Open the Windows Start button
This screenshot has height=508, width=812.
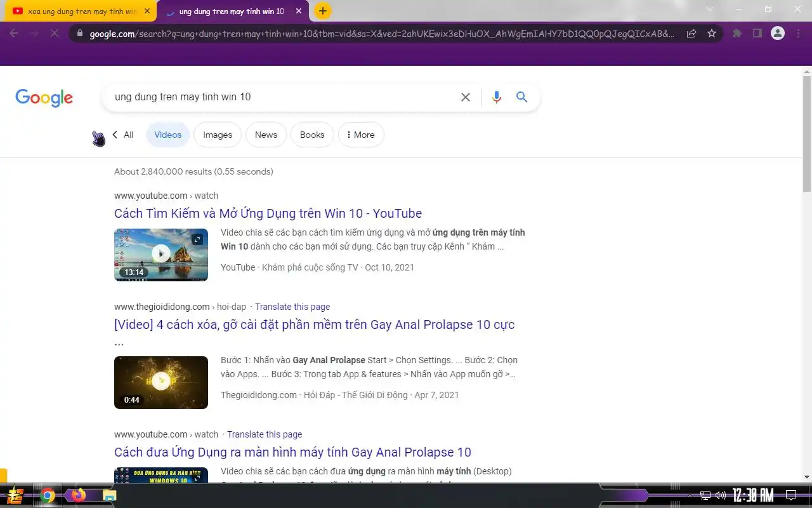click(x=16, y=495)
